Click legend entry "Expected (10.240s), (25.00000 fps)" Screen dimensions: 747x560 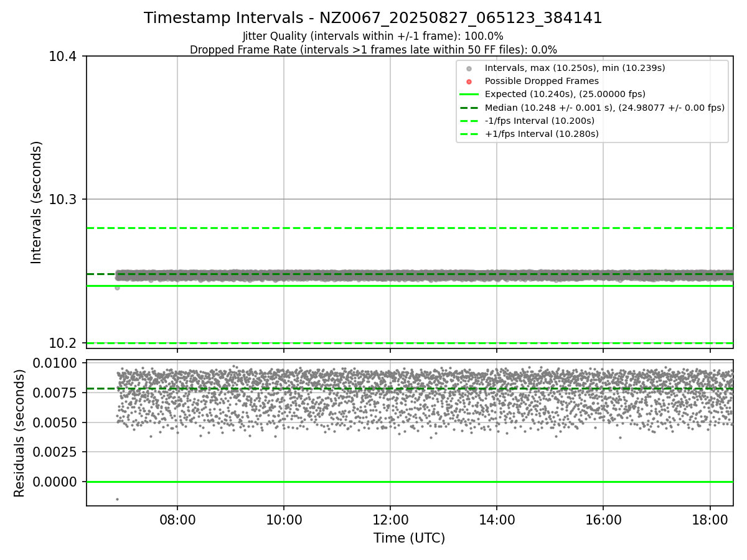point(565,94)
